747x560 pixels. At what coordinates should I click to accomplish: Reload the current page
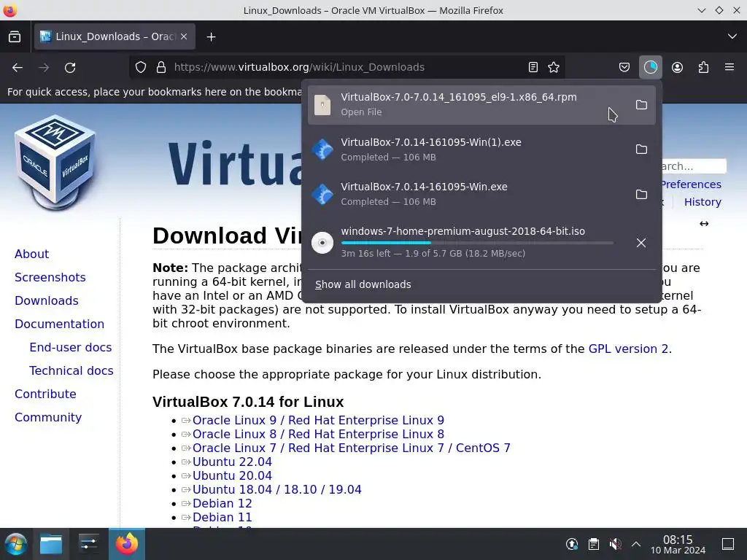[x=70, y=68]
